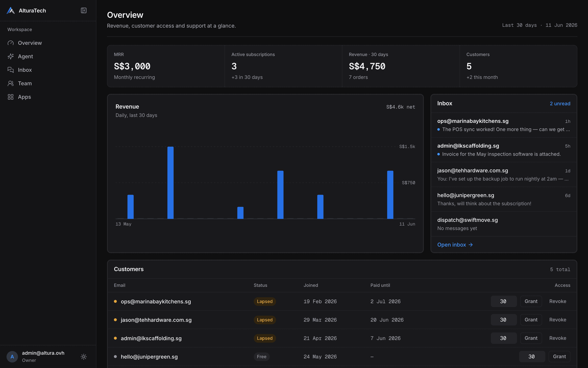This screenshot has height=368, width=588.
Task: Click the days field for jason@tehhardware.com.sg
Action: click(504, 320)
